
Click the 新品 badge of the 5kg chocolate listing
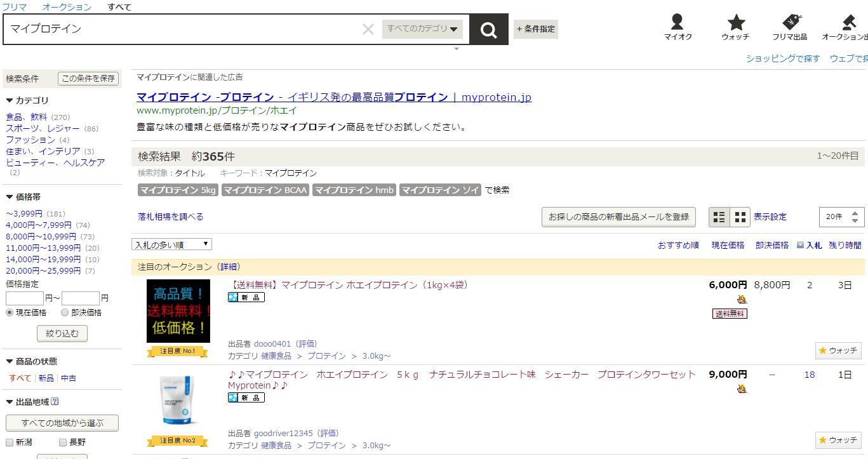[246, 397]
